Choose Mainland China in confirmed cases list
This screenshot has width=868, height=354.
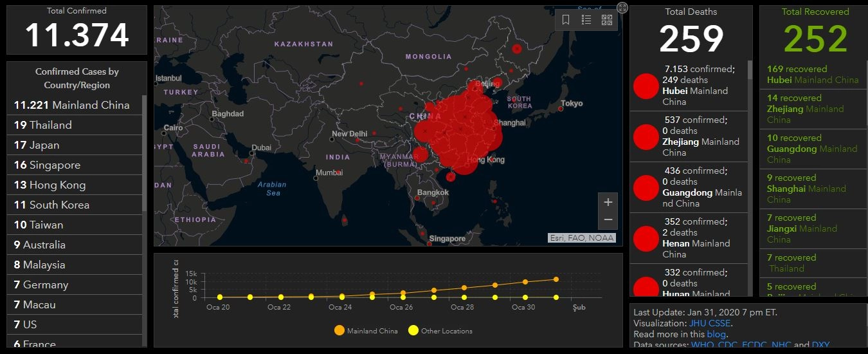click(74, 105)
